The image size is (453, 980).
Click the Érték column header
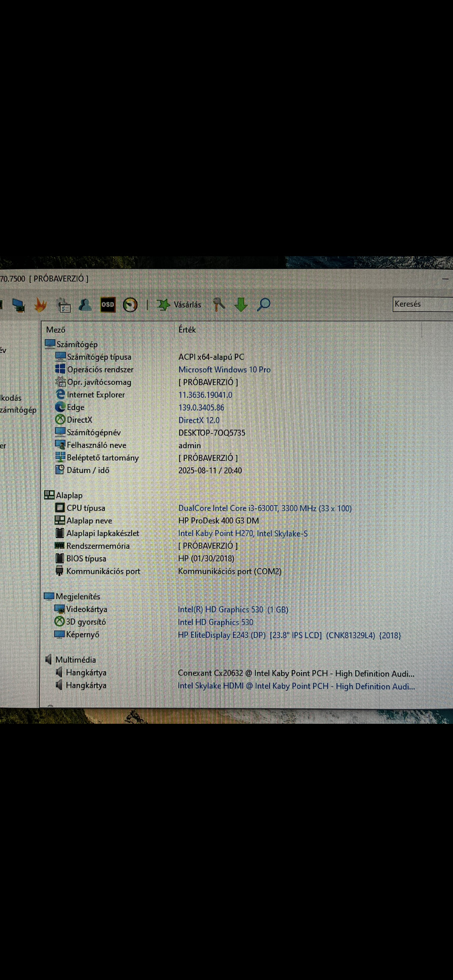(x=187, y=329)
